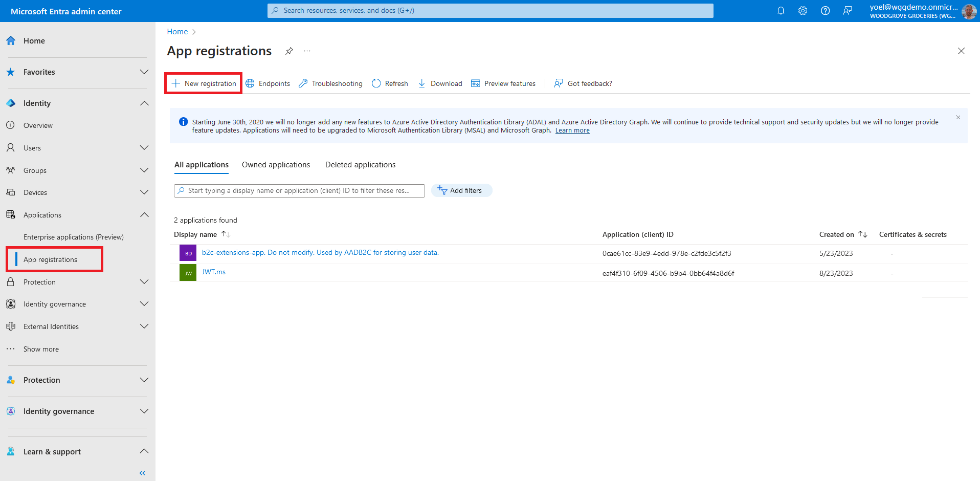The height and width of the screenshot is (481, 980).
Task: Sort by Created on column
Action: click(x=862, y=234)
